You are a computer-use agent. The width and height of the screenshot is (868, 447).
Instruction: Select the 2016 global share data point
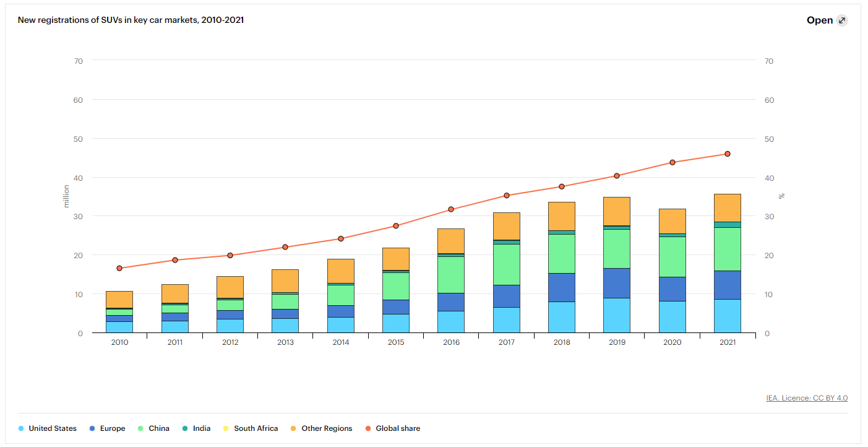[x=451, y=209]
